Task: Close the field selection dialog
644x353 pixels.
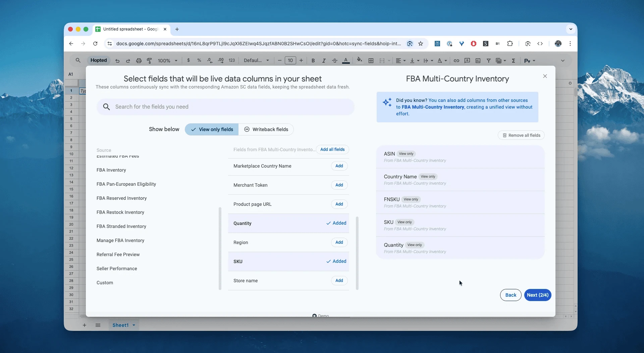Action: coord(545,76)
